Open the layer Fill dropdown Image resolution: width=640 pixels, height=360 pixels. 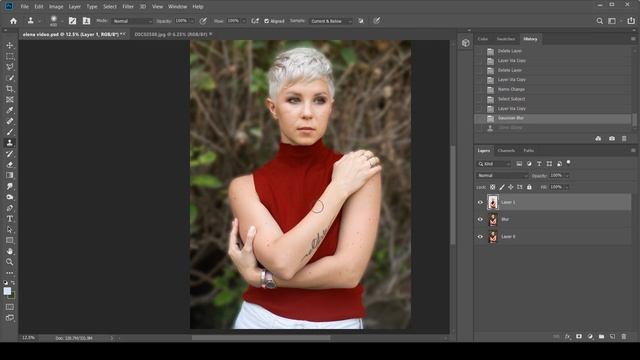pos(567,187)
